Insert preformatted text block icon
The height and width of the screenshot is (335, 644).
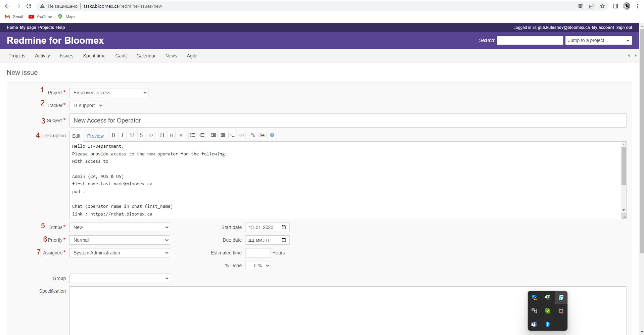pyautogui.click(x=232, y=135)
